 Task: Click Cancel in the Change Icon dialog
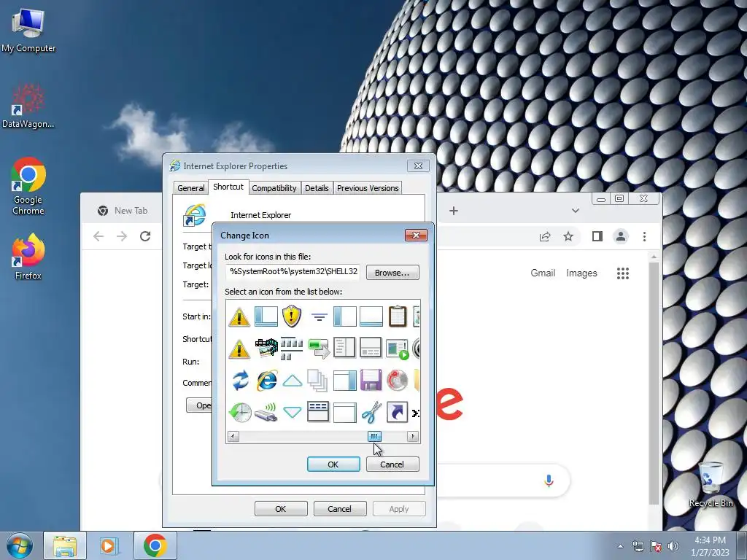(x=392, y=464)
